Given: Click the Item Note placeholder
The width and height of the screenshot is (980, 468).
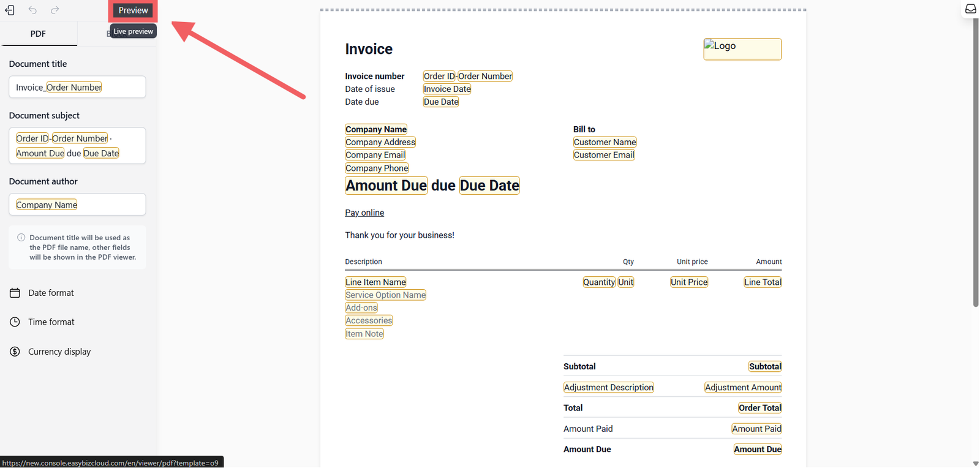Looking at the screenshot, I should (x=364, y=334).
